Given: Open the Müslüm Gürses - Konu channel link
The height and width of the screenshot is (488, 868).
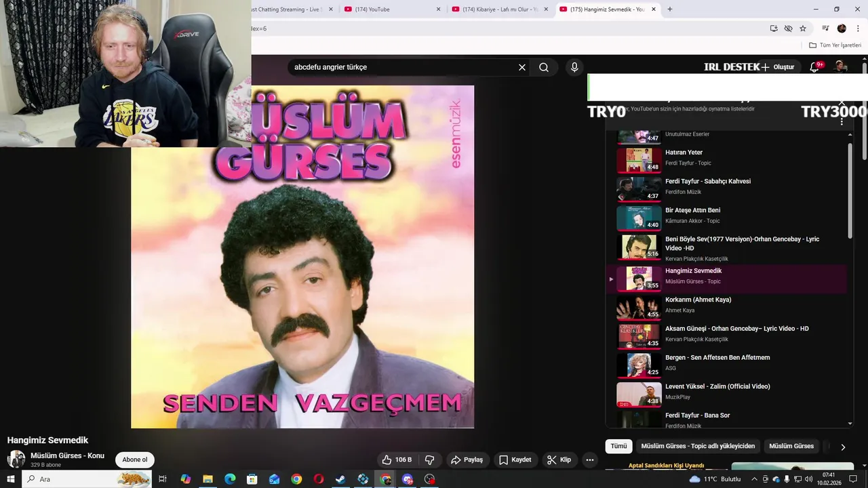Looking at the screenshot, I should pyautogui.click(x=67, y=455).
